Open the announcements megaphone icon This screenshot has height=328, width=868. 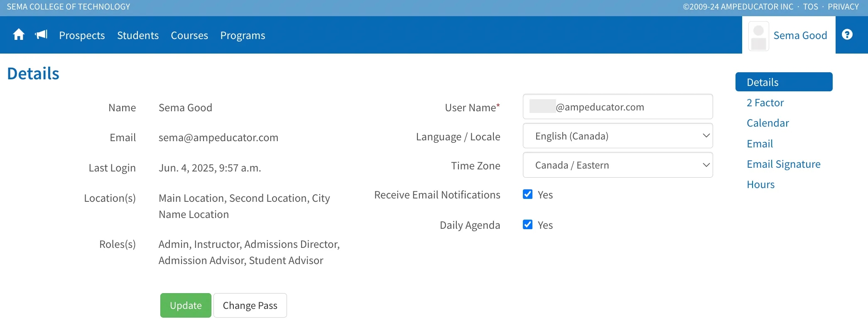click(x=41, y=35)
